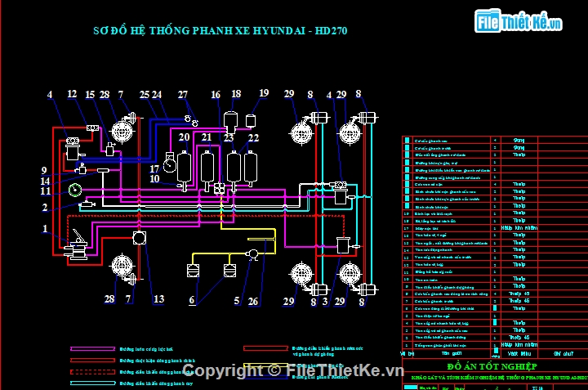
Task: Select the square valve symbol labeled 13
Action: pyautogui.click(x=139, y=238)
